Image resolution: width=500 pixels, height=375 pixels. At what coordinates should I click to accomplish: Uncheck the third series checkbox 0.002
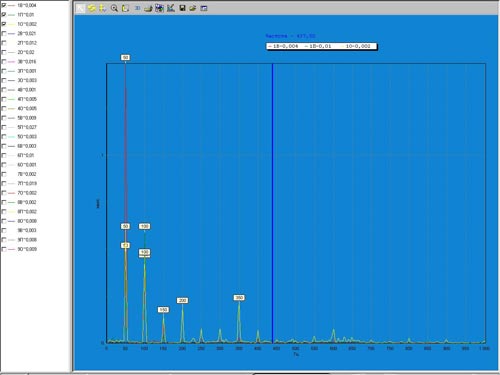pyautogui.click(x=4, y=24)
